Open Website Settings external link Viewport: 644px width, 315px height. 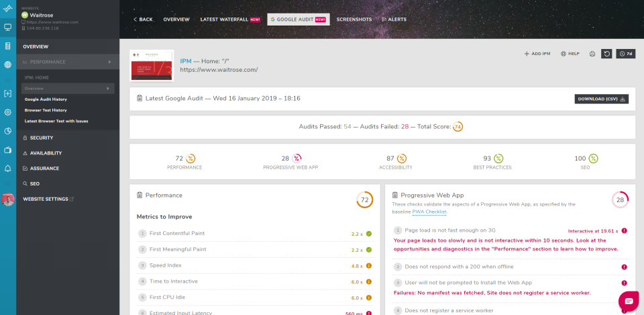(48, 199)
